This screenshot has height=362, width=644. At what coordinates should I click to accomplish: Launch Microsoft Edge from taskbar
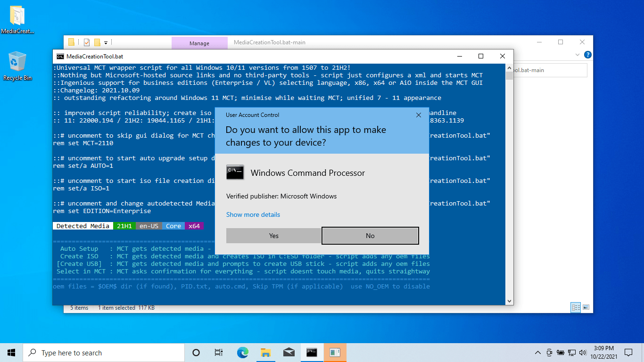point(242,353)
